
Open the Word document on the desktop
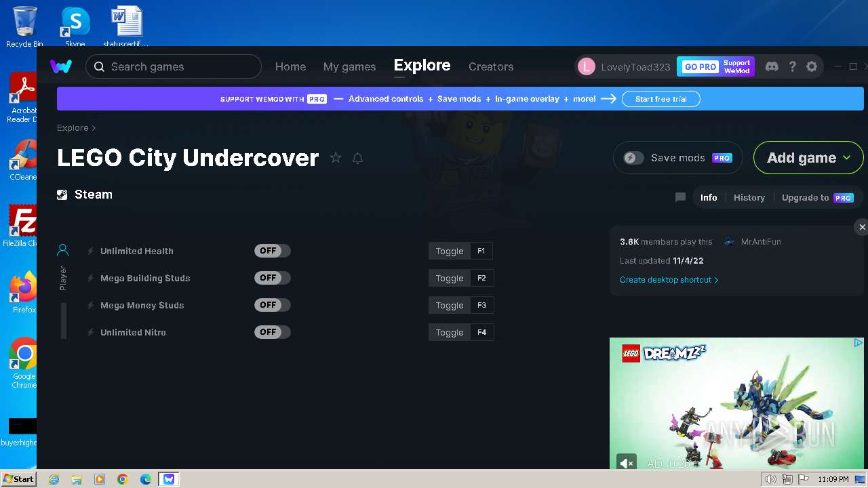[126, 27]
